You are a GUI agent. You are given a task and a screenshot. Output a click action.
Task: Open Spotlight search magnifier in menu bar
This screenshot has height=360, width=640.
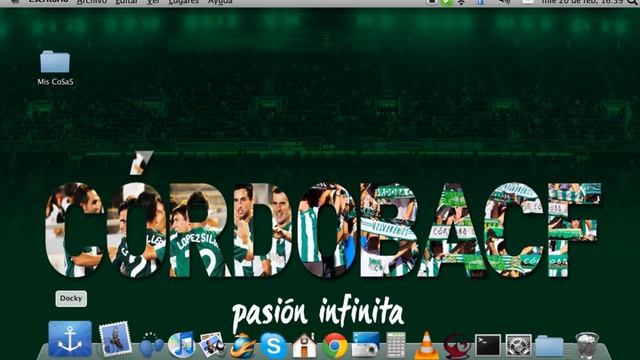(632, 2)
